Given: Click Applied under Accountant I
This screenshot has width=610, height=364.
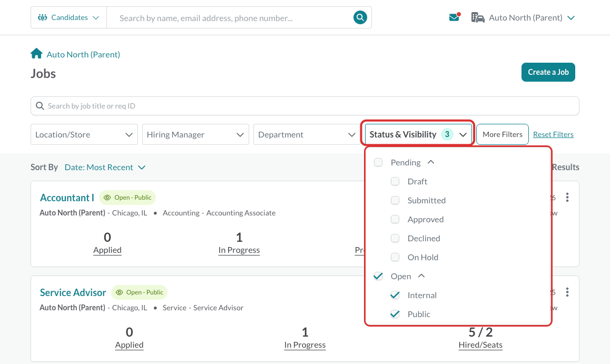Looking at the screenshot, I should [107, 250].
